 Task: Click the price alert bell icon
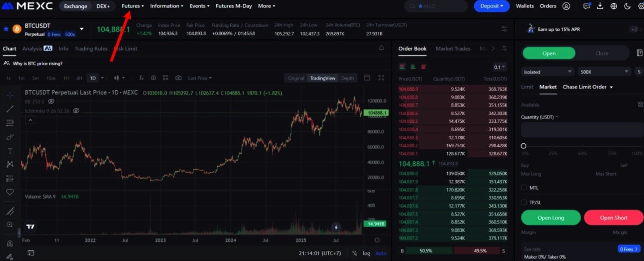click(x=381, y=48)
